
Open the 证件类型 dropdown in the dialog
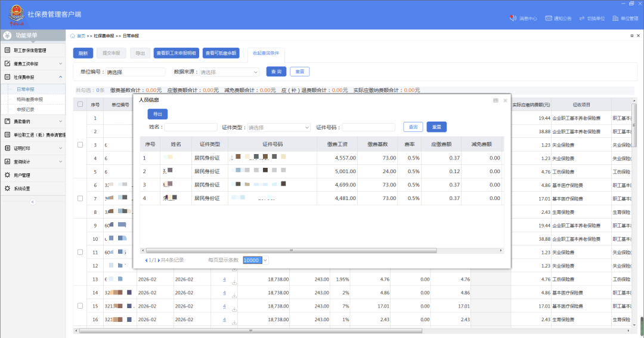(x=278, y=127)
